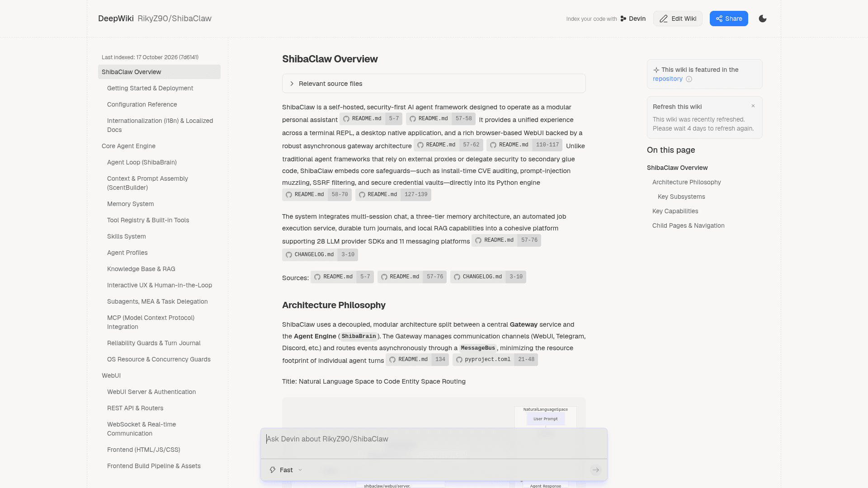Jump to Key Subsystems section
Viewport: 868px width, 488px height.
(x=681, y=197)
